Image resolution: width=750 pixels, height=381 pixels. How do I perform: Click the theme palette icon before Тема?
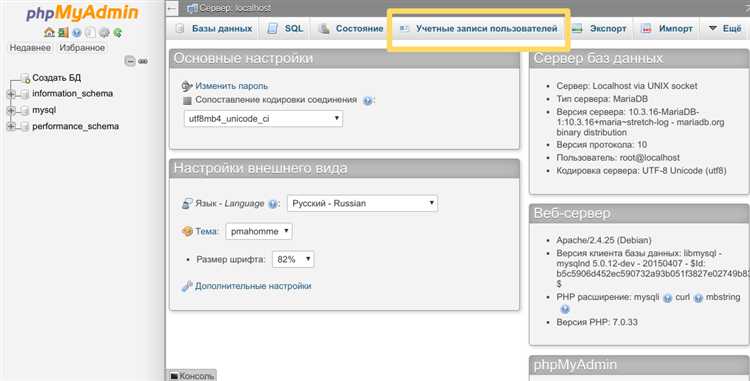[x=187, y=231]
